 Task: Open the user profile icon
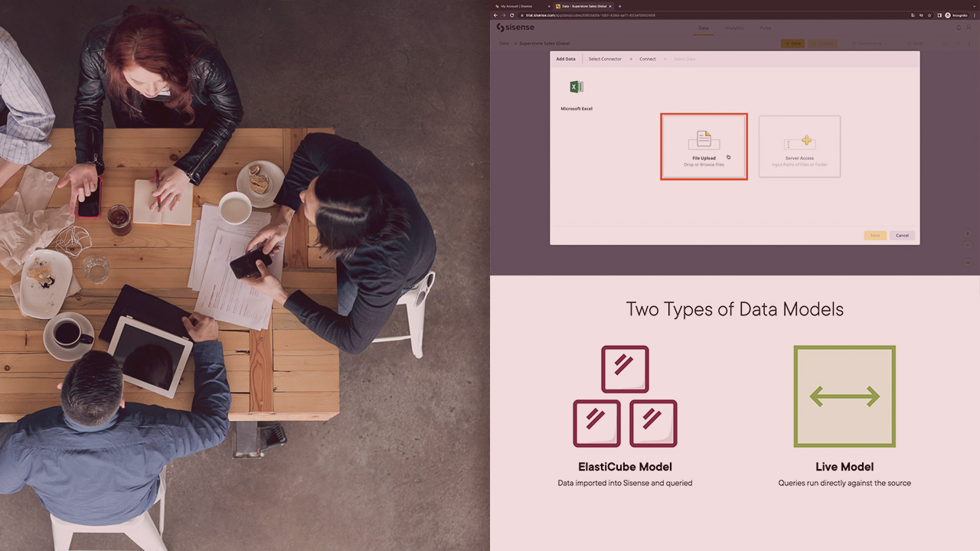click(970, 28)
